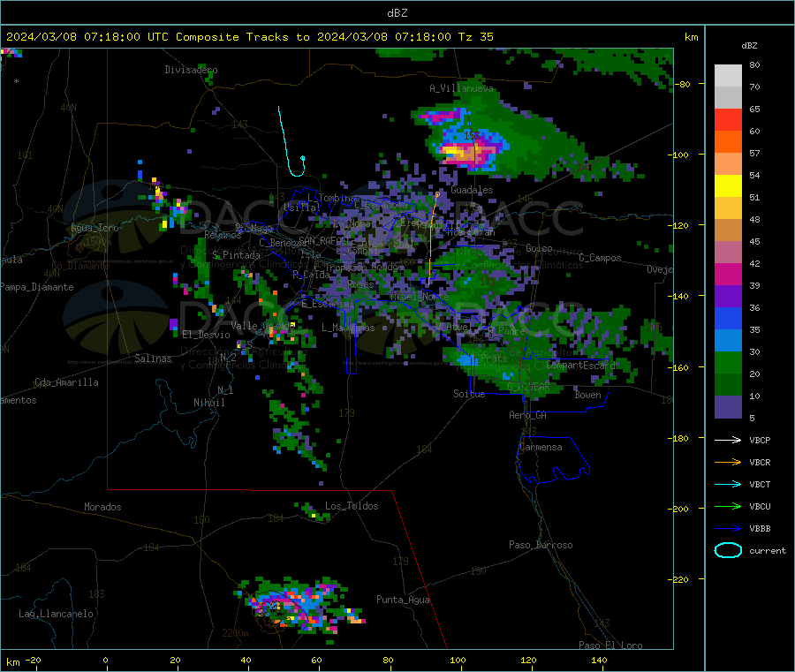795x672 pixels.
Task: Select the light gray 70-80 dBZ swatch
Action: [x=728, y=76]
